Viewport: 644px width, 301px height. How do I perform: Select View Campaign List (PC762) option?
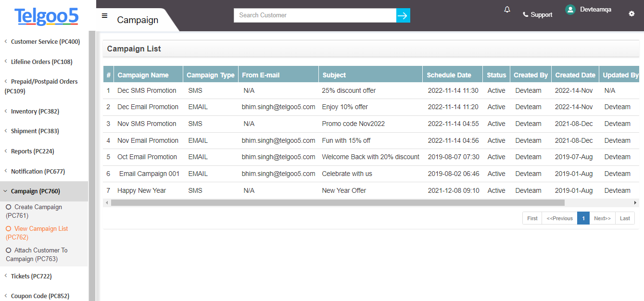[x=36, y=233]
